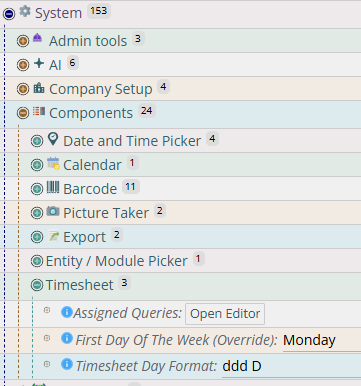The image size is (361, 386).
Task: Select the Picture Taker label
Action: pos(106,213)
